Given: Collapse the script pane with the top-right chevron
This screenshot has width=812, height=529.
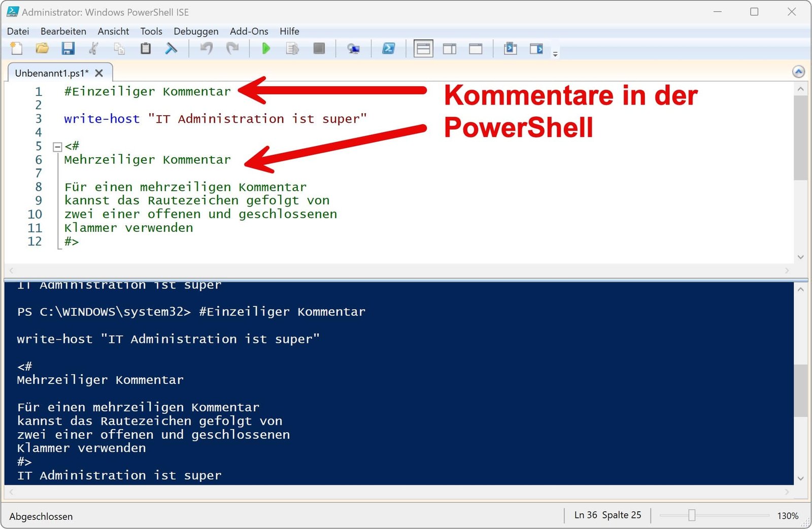Looking at the screenshot, I should 798,72.
